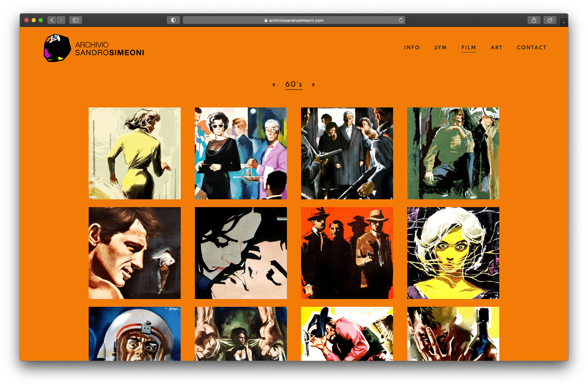Minimize the window with yellow button

(34, 20)
